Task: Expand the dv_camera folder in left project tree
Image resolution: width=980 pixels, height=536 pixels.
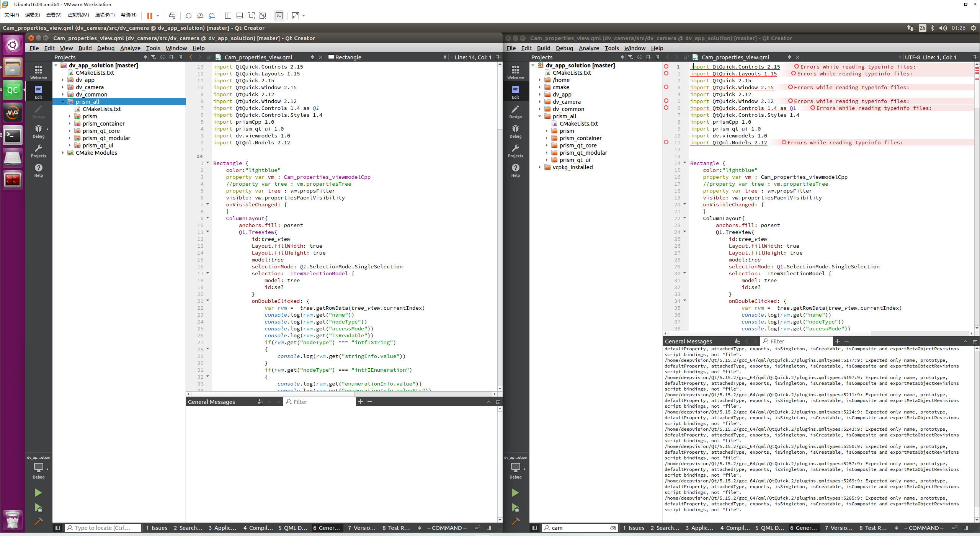Action: coord(63,87)
